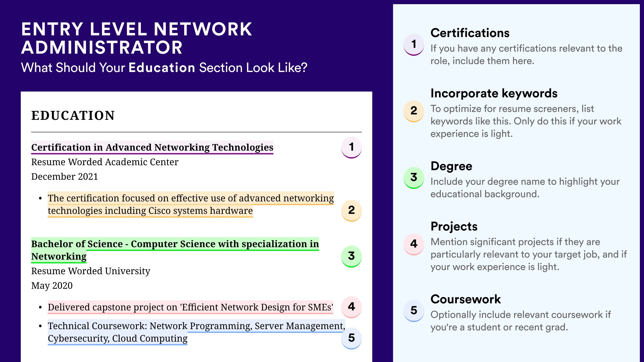The image size is (644, 362).
Task: Click the pink number 4 badge beside Projects
Action: tap(414, 244)
